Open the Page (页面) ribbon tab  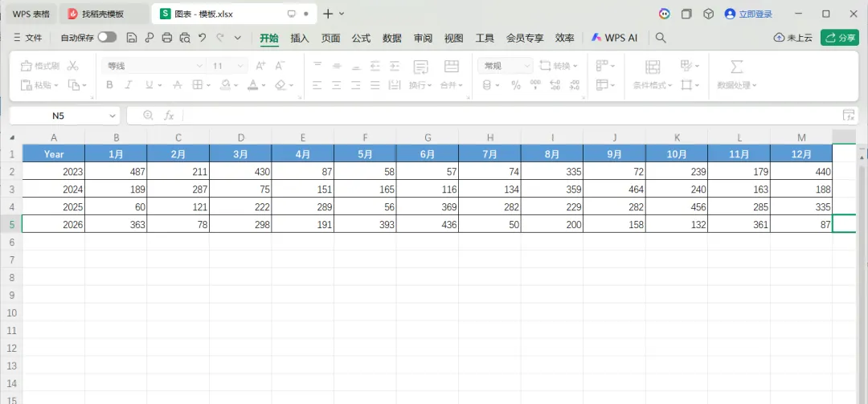(330, 38)
